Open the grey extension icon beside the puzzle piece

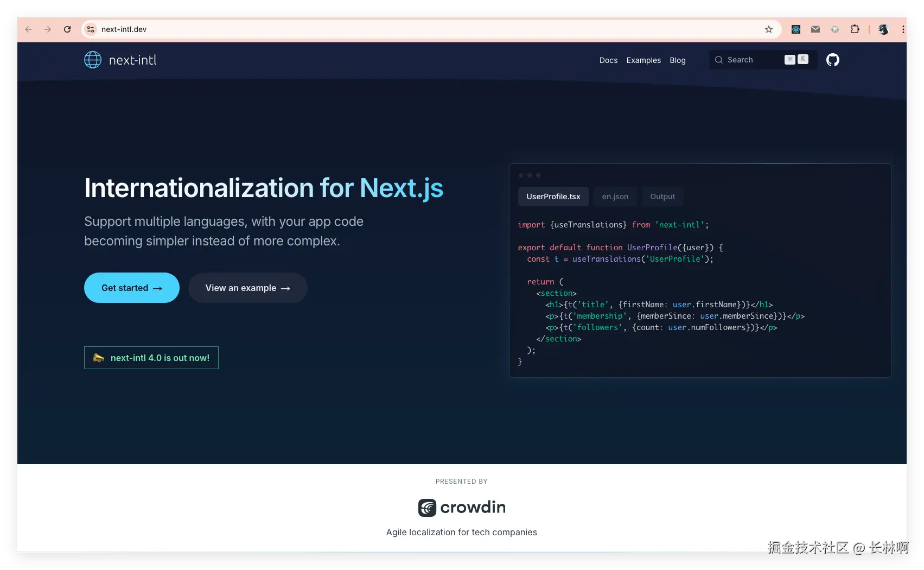point(835,29)
